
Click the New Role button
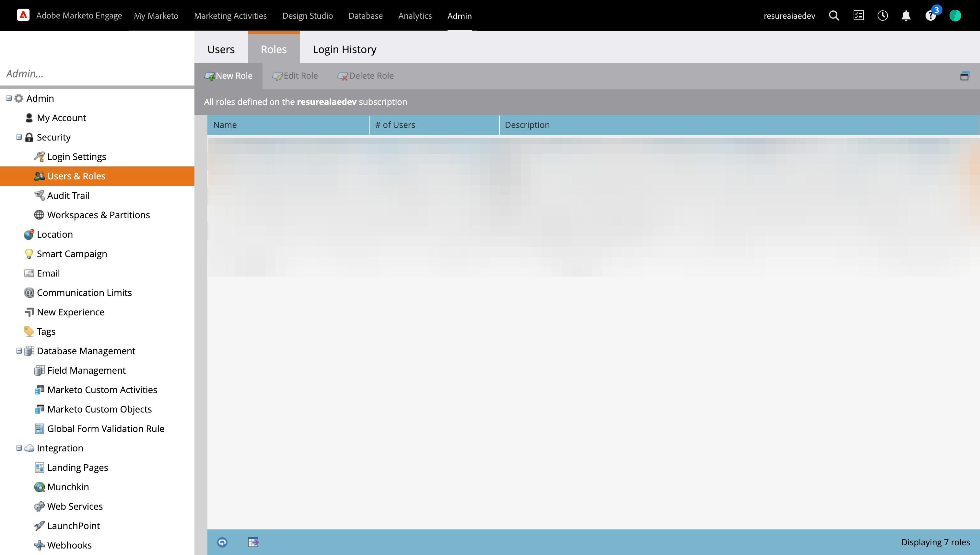point(228,76)
